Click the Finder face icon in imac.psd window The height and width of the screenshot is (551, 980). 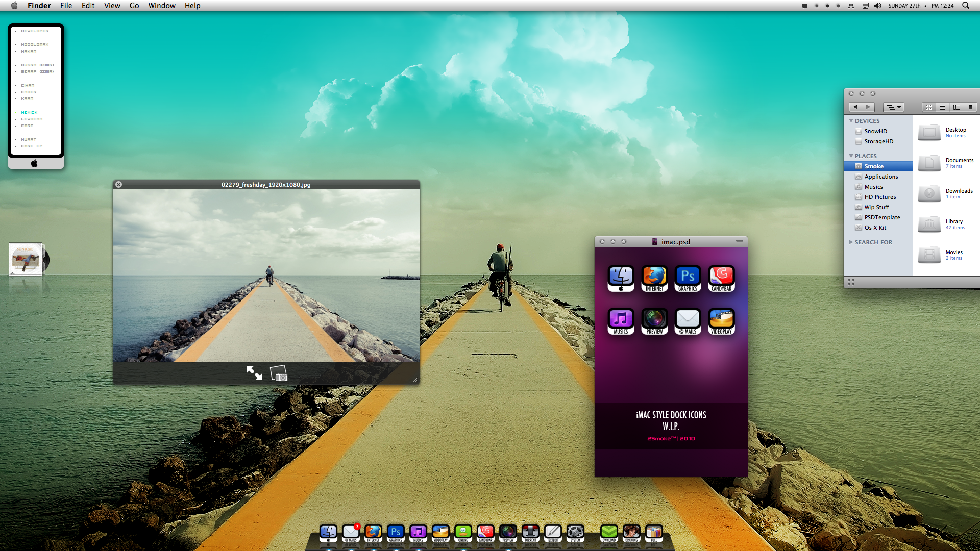click(621, 279)
